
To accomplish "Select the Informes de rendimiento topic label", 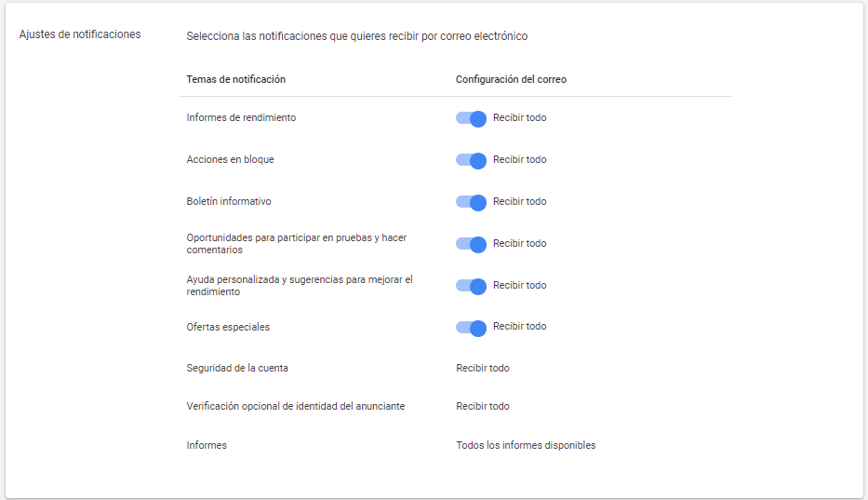I will [x=241, y=118].
